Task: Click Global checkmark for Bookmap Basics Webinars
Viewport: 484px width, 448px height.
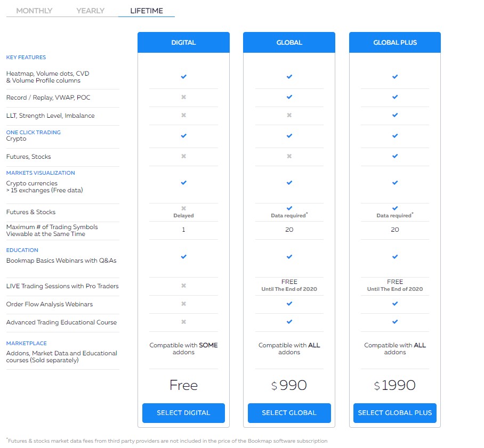Action: [289, 257]
